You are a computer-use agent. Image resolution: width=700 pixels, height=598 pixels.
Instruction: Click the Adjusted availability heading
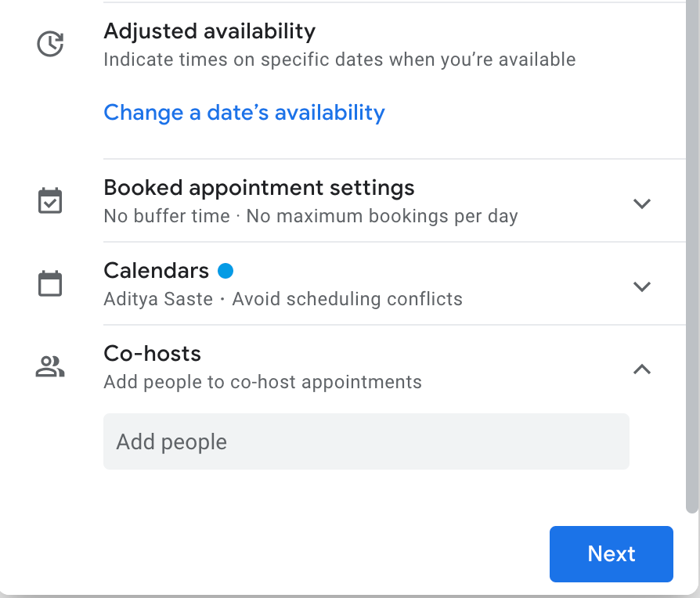click(x=209, y=31)
